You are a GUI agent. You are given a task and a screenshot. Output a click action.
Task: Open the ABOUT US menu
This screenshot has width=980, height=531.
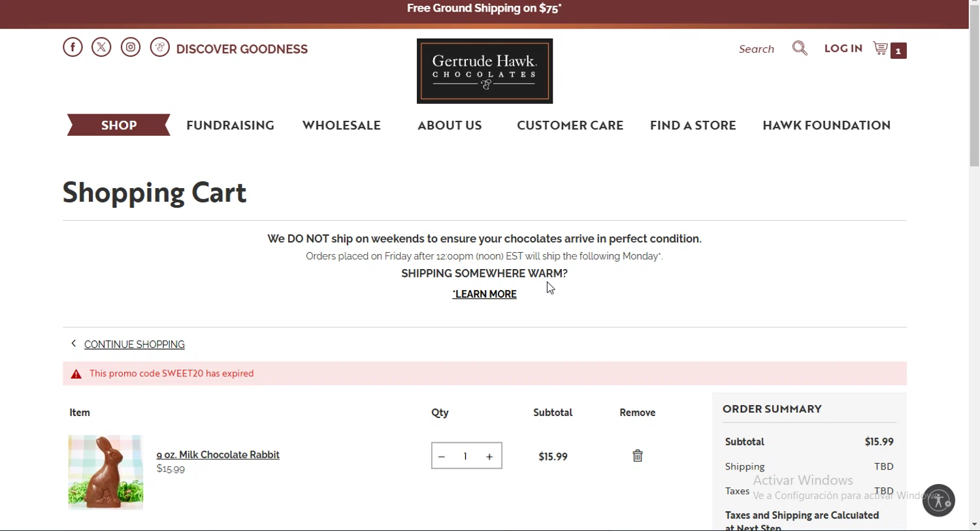[449, 125]
